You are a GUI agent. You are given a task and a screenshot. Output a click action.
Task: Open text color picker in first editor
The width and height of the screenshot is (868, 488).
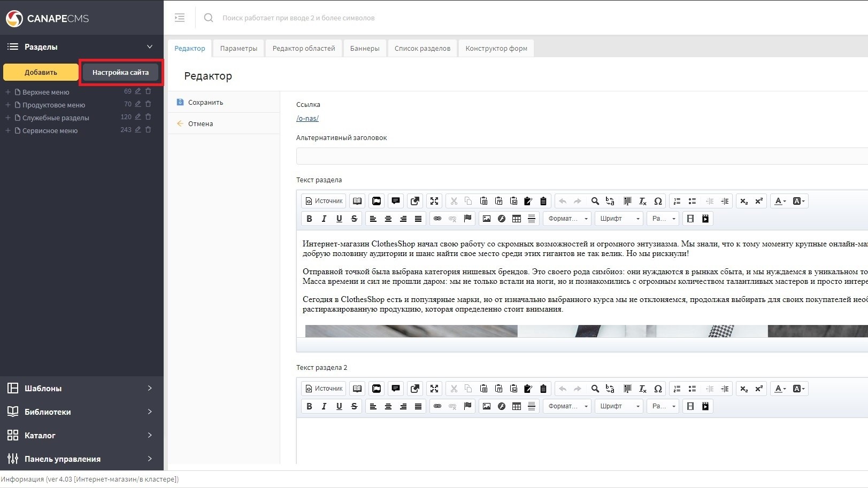(x=780, y=201)
